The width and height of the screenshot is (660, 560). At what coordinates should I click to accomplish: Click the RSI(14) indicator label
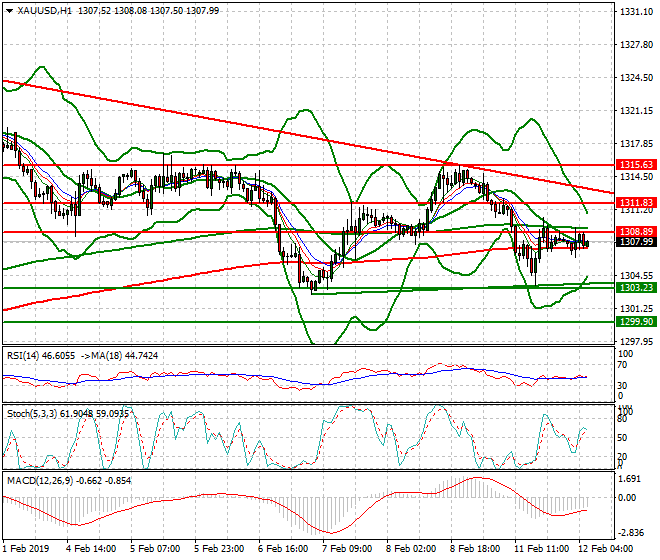point(28,355)
